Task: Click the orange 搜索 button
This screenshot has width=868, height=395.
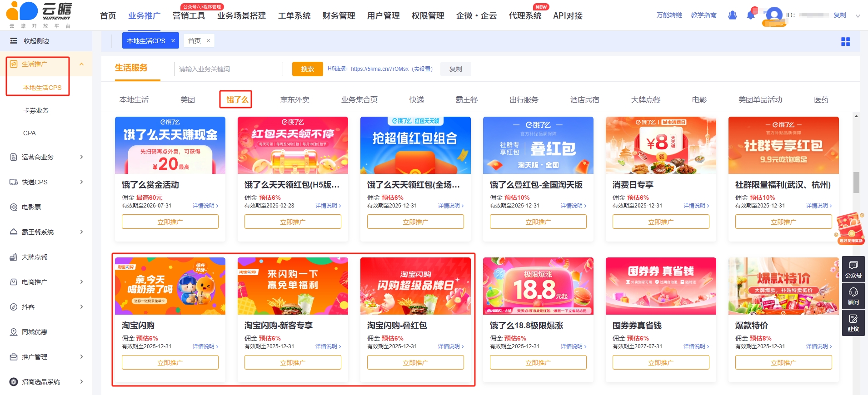Action: [x=308, y=69]
